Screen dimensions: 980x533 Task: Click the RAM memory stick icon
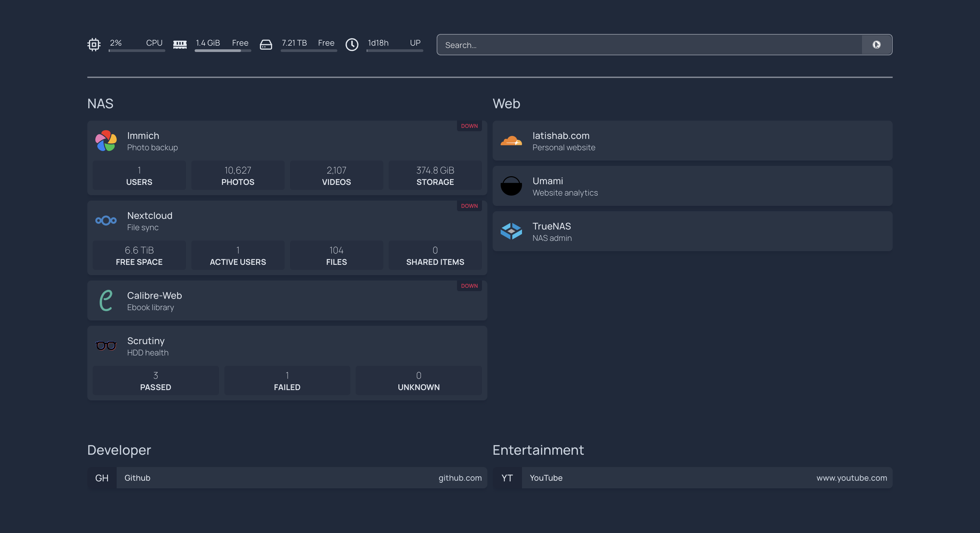pyautogui.click(x=180, y=45)
